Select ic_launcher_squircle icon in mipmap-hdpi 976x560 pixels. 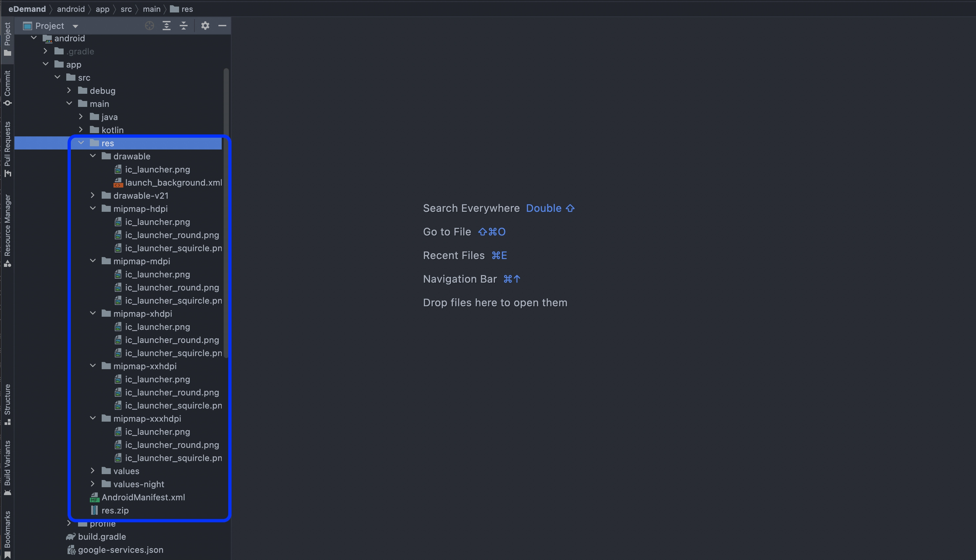(118, 248)
